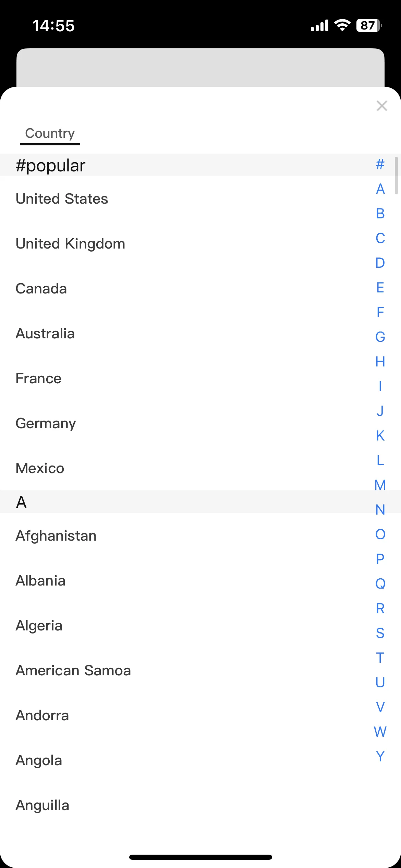Select the Country tab
The width and height of the screenshot is (401, 868).
(x=50, y=134)
